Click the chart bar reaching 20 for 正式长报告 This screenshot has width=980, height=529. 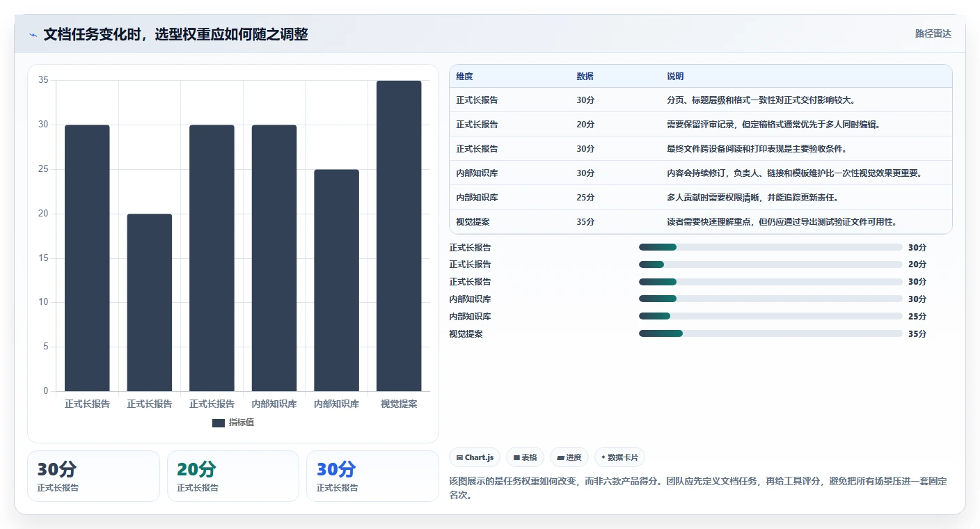tap(150, 303)
